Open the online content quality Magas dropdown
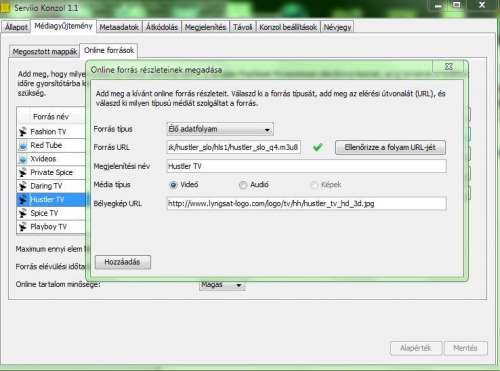This screenshot has width=500, height=371. tap(222, 285)
